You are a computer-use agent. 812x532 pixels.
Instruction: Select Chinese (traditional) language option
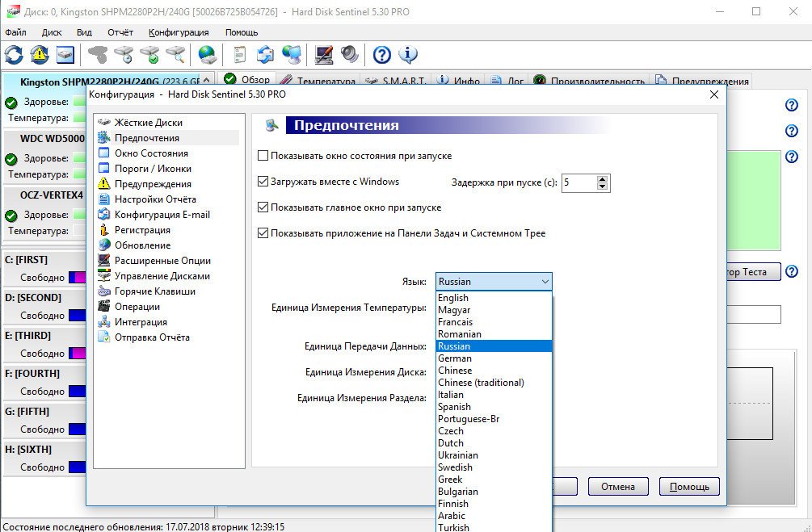coord(494,383)
